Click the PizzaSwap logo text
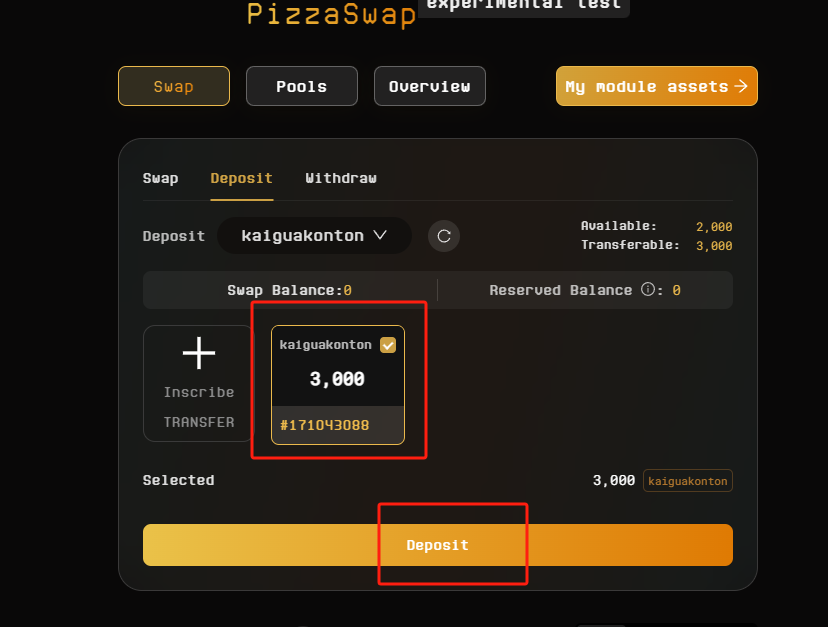Viewport: 828px width, 627px height. (x=331, y=14)
